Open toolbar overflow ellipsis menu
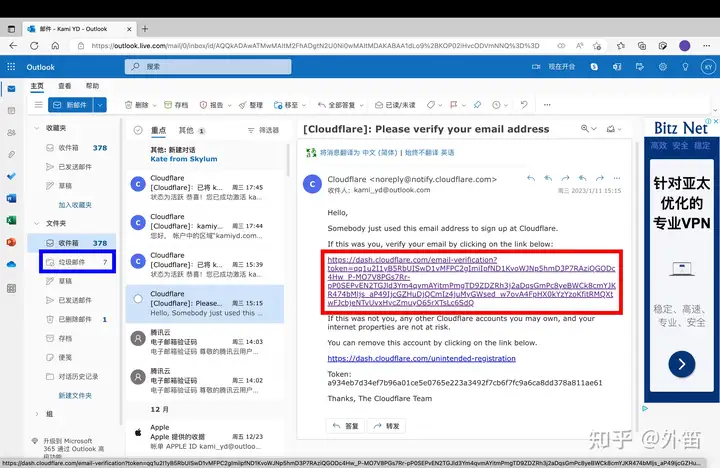 pos(547,105)
